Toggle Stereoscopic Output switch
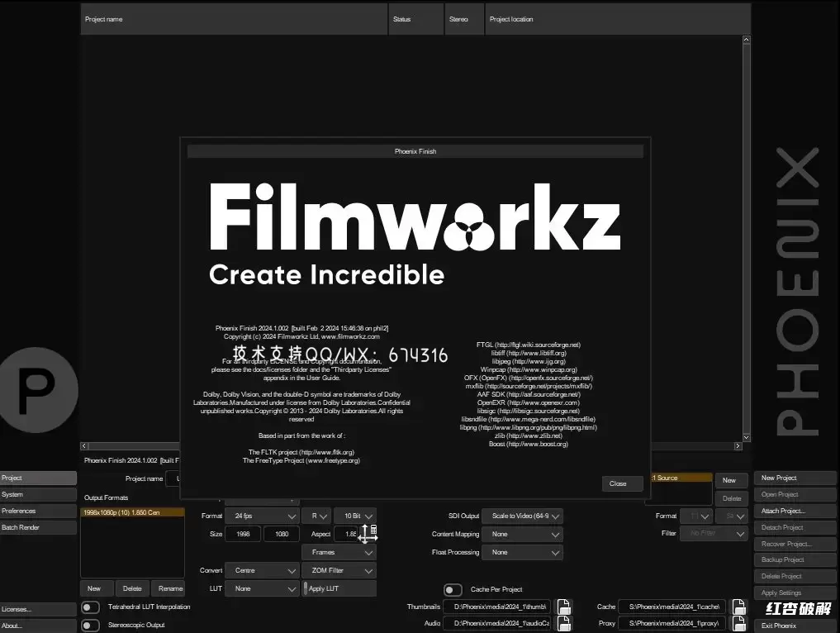The image size is (840, 633). 91,625
